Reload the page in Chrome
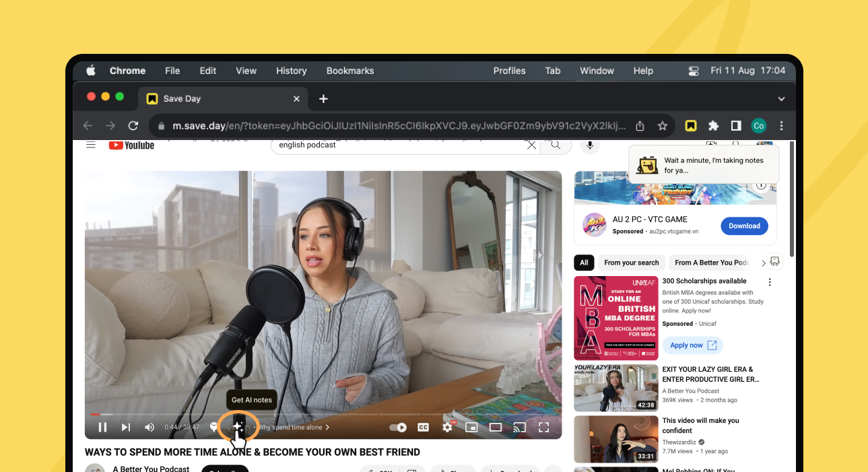Image resolution: width=868 pixels, height=472 pixels. [133, 126]
